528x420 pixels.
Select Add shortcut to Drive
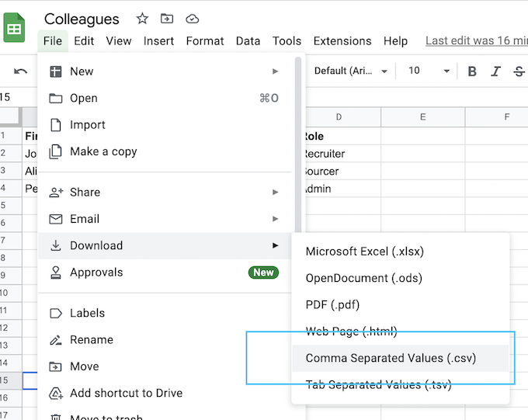point(165,393)
